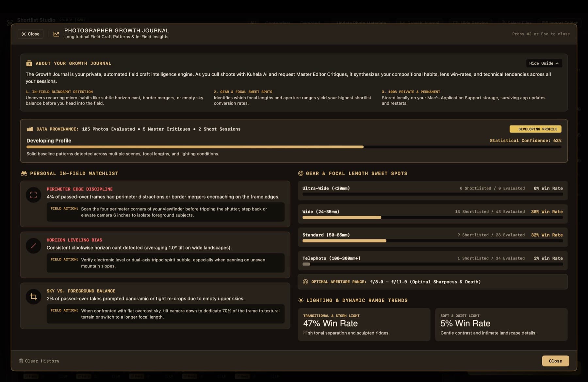This screenshot has height=382, width=588.
Task: Click the yellow Close button at bottom right
Action: (x=555, y=361)
